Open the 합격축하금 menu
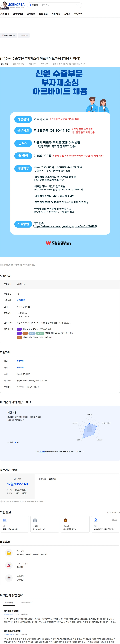The height and width of the screenshot is (644, 120). (x=18, y=14)
